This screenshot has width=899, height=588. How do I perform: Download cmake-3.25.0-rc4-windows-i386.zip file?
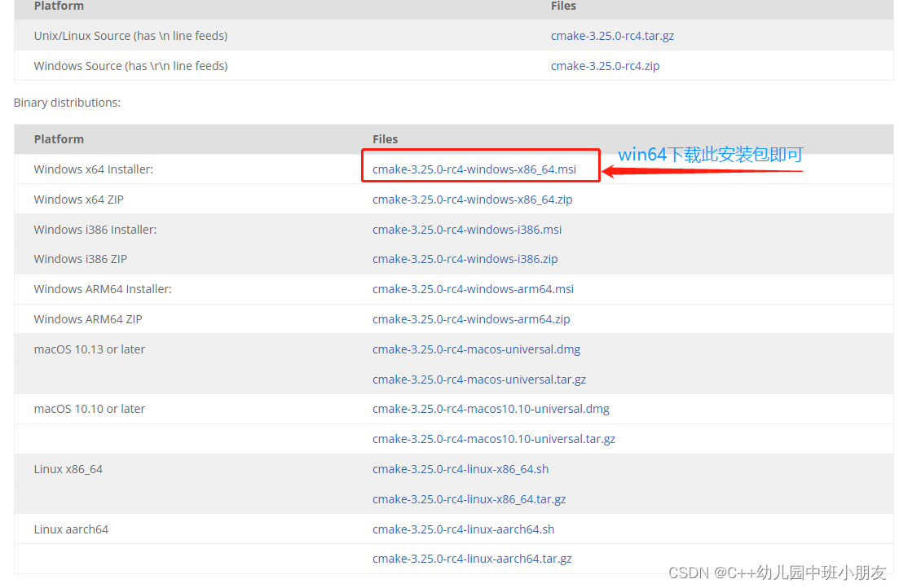pos(465,259)
